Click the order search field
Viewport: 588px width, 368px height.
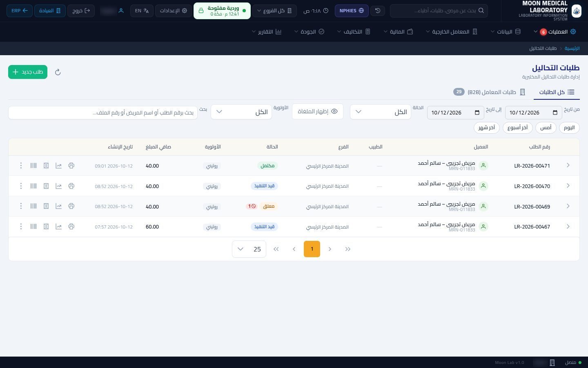[x=103, y=112]
